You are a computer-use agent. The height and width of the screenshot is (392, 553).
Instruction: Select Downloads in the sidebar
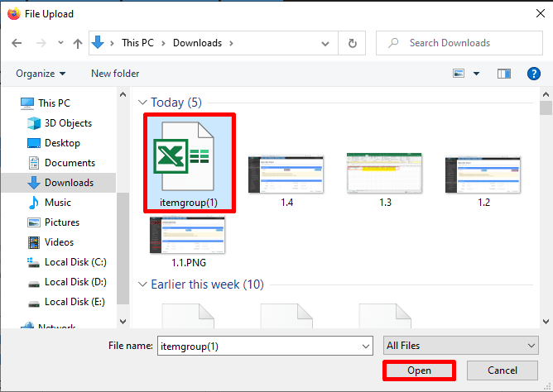(x=69, y=183)
